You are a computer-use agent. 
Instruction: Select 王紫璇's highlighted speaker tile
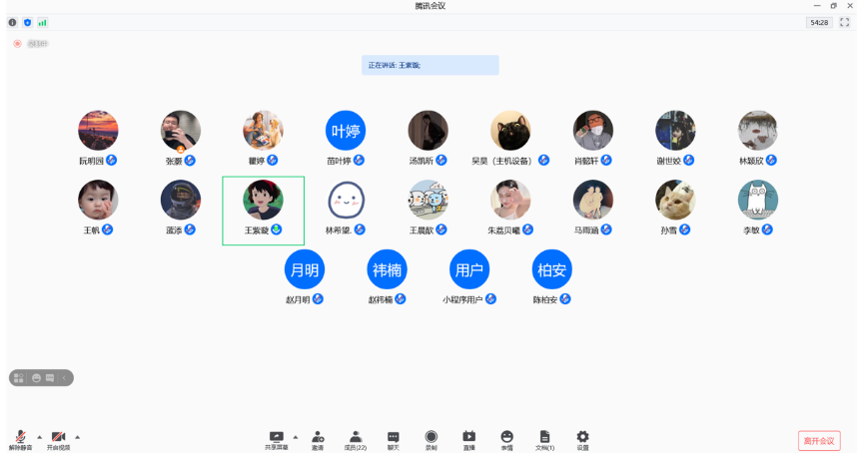263,210
